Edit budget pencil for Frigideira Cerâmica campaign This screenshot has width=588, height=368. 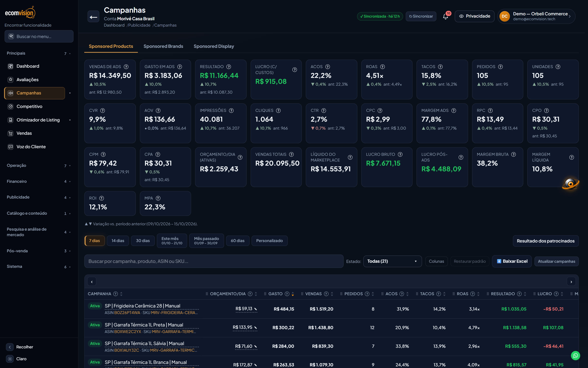tap(256, 309)
